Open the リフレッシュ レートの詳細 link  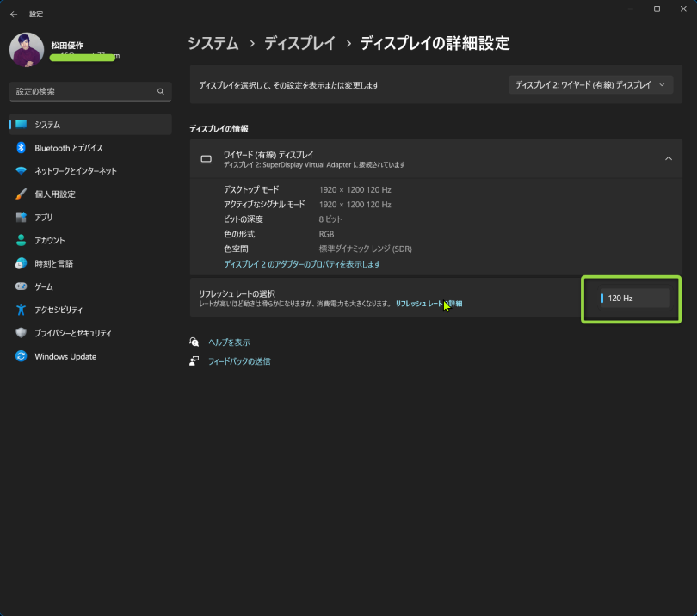pos(429,304)
